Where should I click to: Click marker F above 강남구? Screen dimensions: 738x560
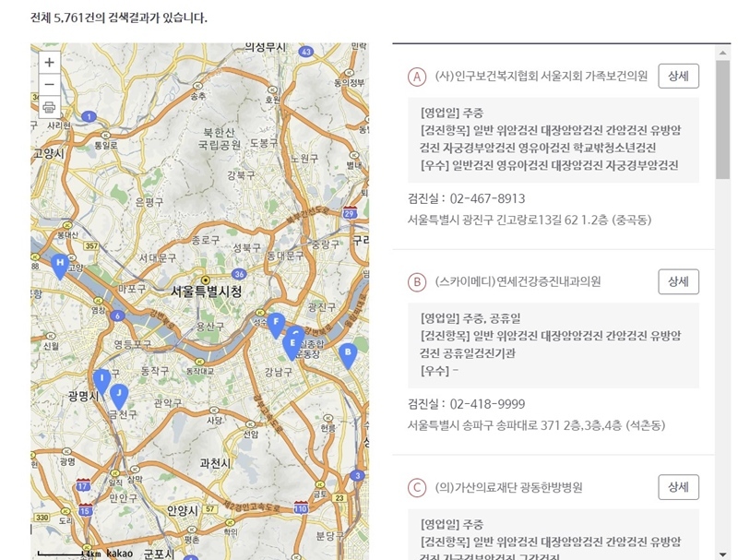click(x=277, y=321)
